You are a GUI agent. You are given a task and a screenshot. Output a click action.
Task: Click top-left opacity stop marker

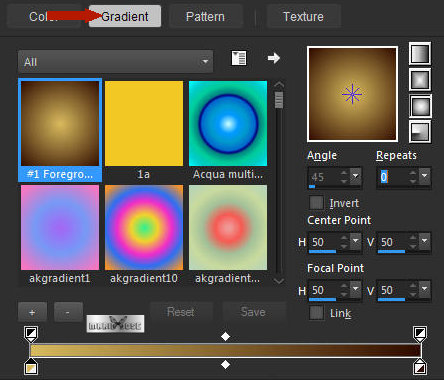tap(31, 334)
